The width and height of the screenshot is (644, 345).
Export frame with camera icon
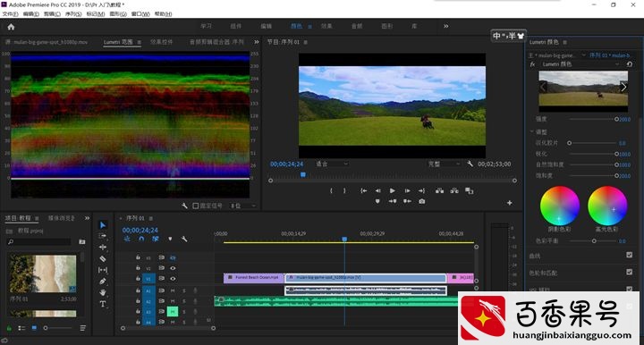coord(422,201)
